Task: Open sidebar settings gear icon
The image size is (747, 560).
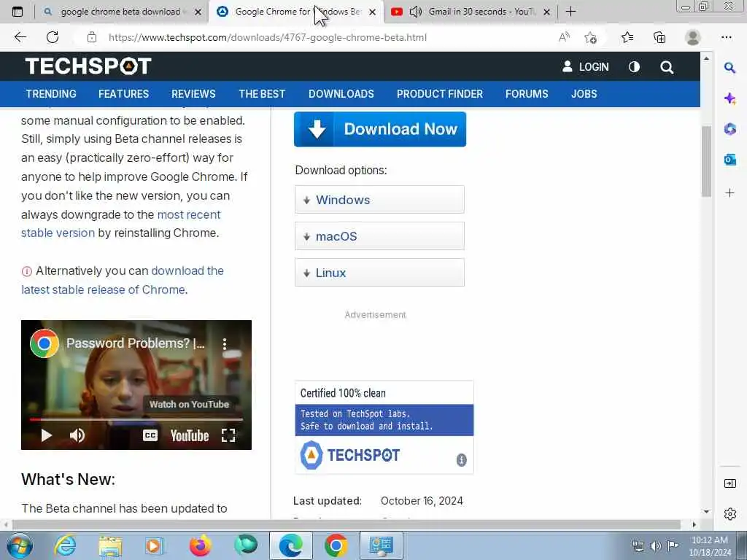Action: point(729,514)
